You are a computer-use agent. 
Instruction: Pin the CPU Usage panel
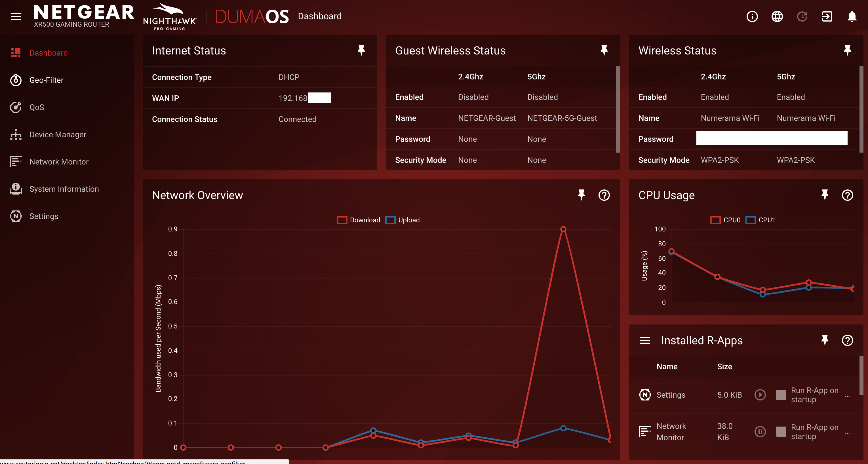point(825,195)
